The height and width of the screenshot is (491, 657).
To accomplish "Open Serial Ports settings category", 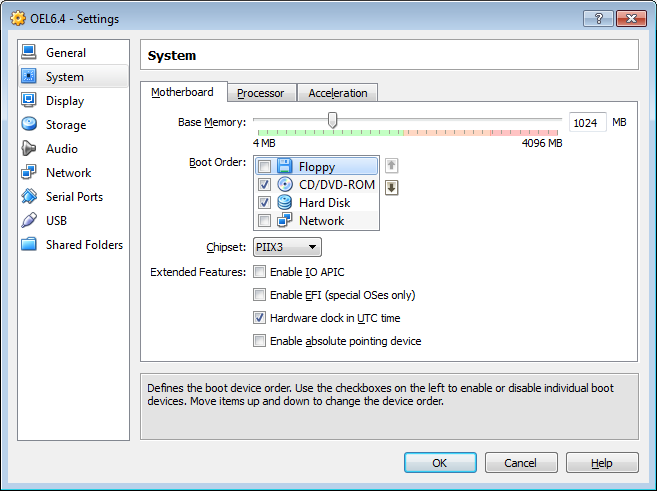I will pos(74,196).
